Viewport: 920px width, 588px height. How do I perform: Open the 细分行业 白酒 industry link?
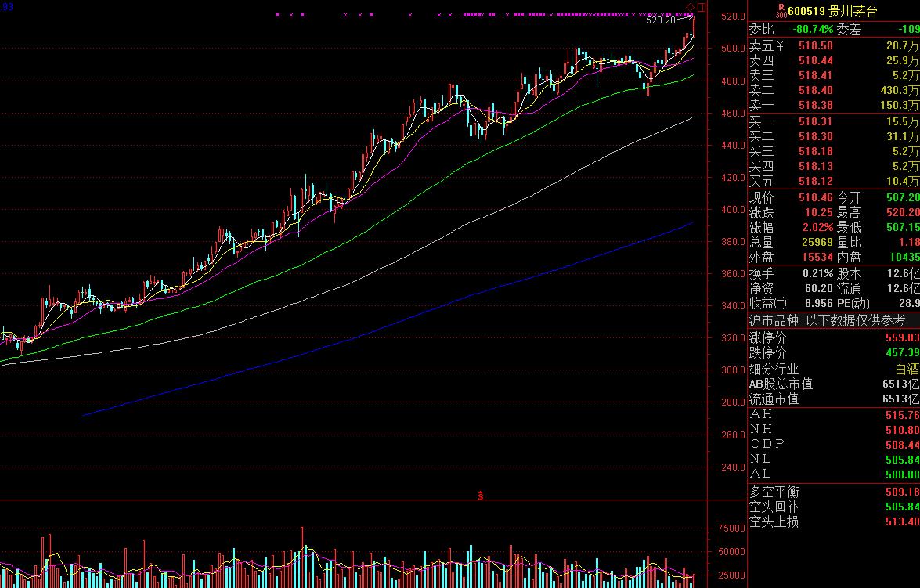[907, 369]
